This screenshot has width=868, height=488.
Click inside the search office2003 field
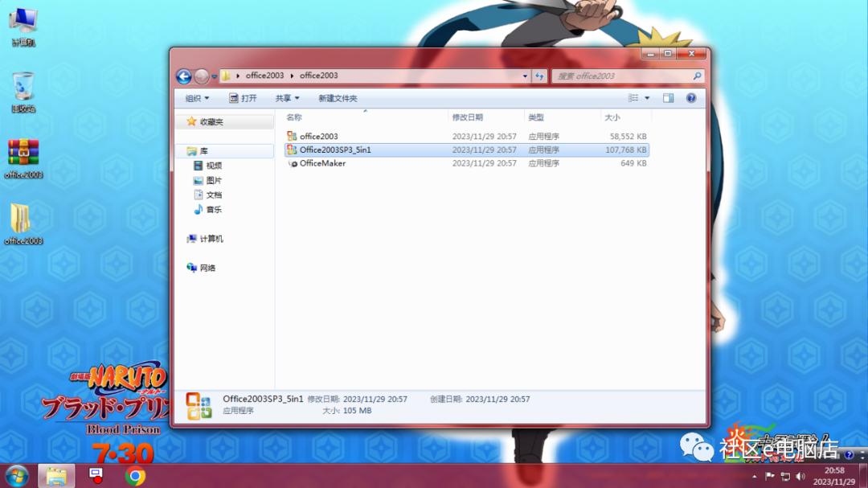[619, 76]
